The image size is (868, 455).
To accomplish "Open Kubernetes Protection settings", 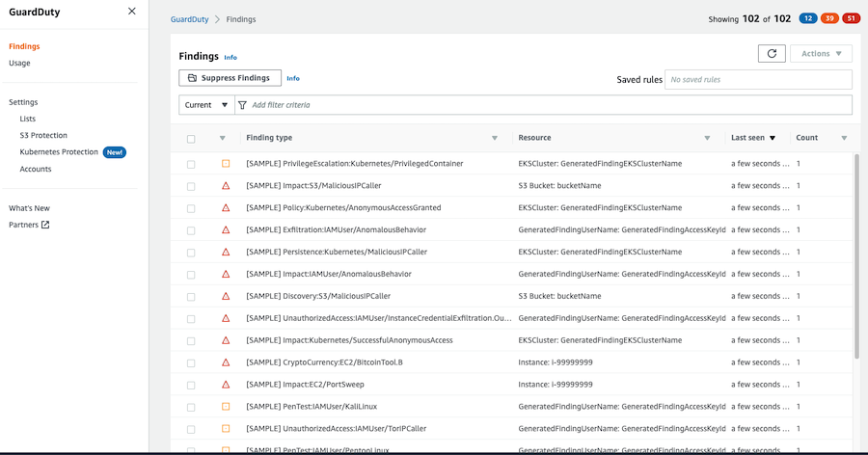I will pos(59,152).
